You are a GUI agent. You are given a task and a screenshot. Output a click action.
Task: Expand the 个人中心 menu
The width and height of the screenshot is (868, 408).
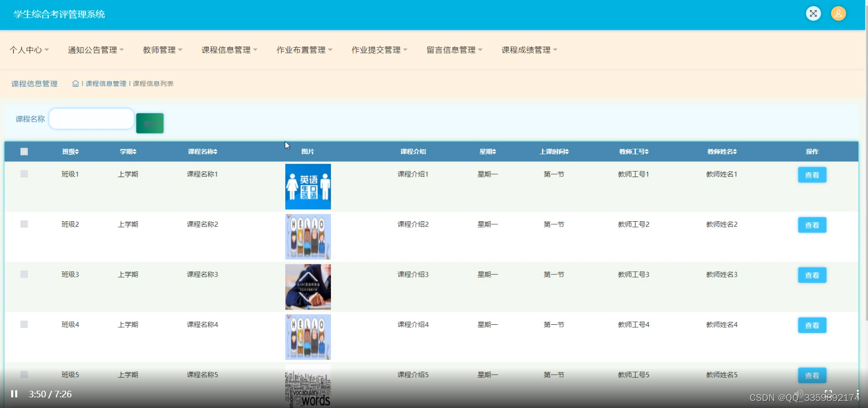coord(29,50)
